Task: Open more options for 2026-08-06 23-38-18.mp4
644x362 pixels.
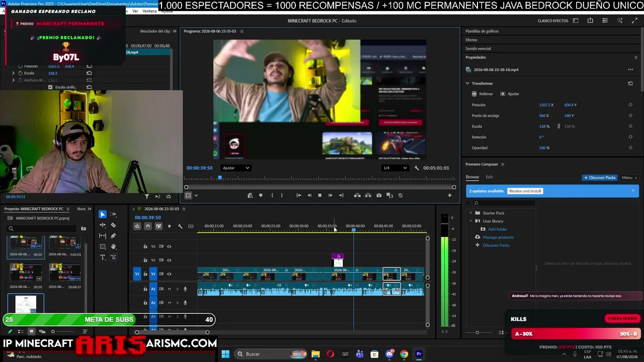Action: 630,70
